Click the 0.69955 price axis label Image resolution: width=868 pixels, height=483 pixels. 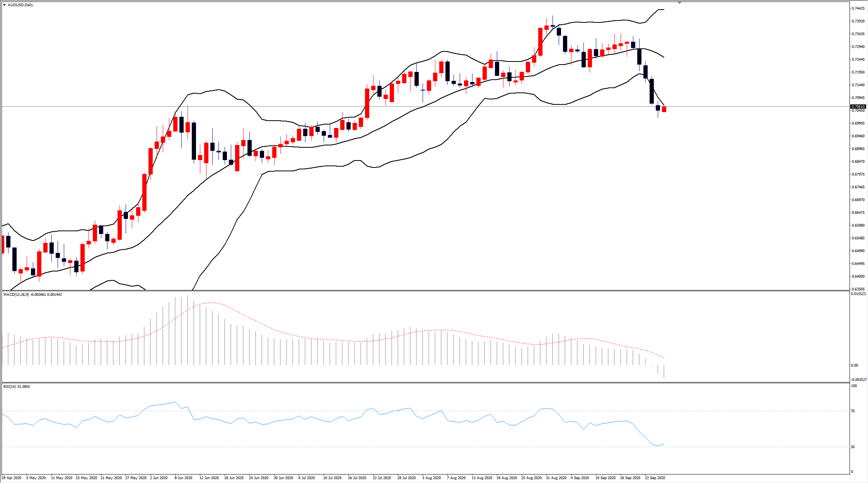(857, 123)
